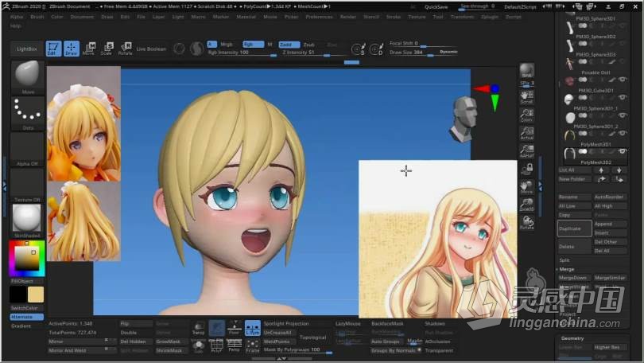The height and width of the screenshot is (363, 644).
Task: Click the BPR render icon
Action: [527, 72]
